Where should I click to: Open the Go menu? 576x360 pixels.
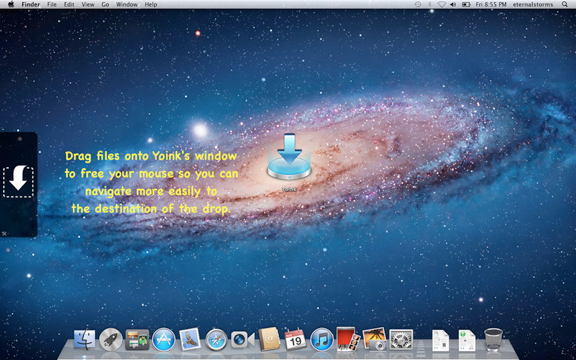(105, 4)
